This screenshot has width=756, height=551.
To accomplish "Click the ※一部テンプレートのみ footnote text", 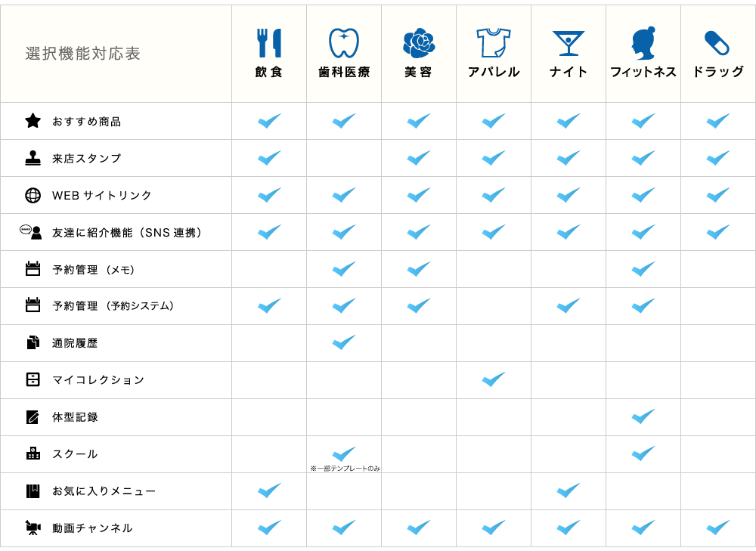I will pyautogui.click(x=345, y=469).
